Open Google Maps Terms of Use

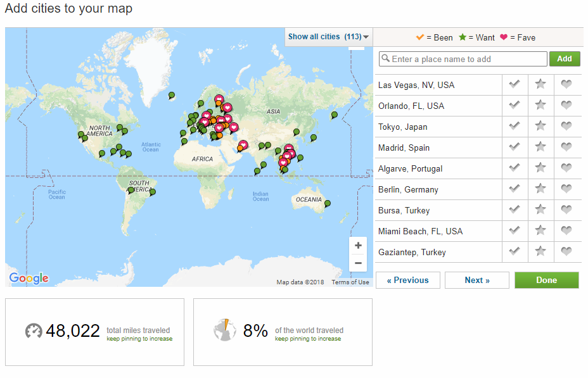pyautogui.click(x=350, y=282)
